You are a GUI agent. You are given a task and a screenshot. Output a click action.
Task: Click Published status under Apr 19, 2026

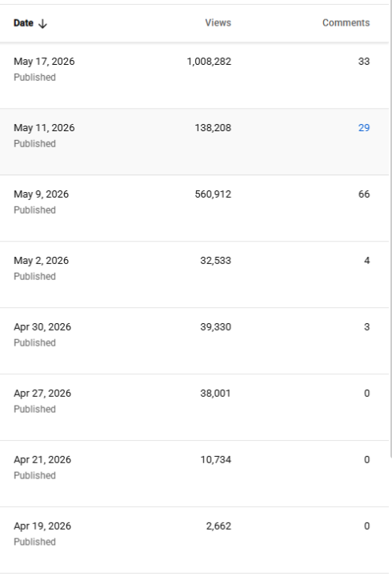point(34,542)
